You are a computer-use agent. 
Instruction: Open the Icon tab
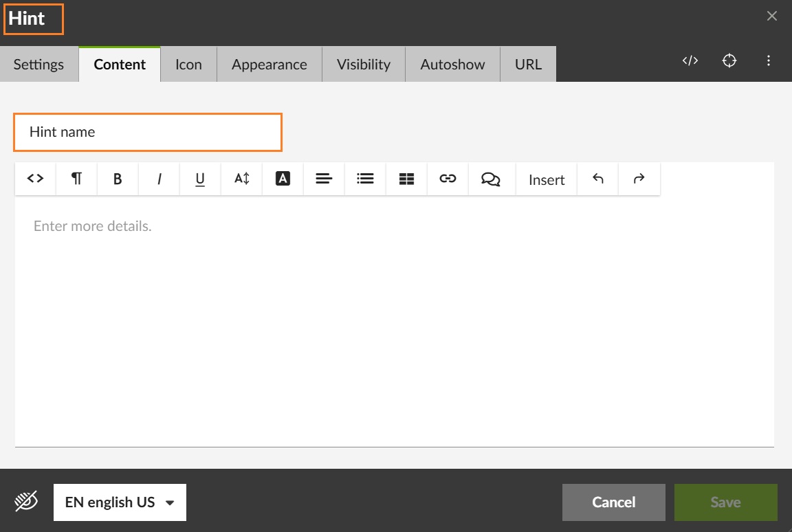(x=188, y=64)
